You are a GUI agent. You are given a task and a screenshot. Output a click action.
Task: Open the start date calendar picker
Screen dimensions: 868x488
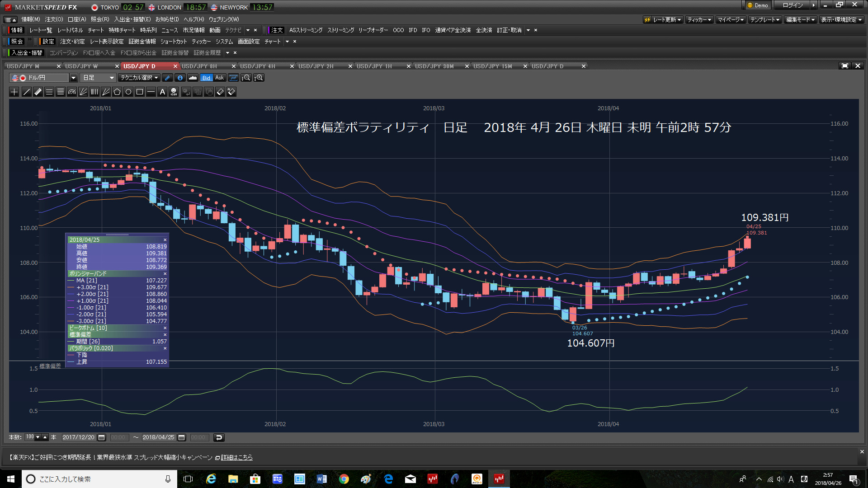(x=102, y=437)
